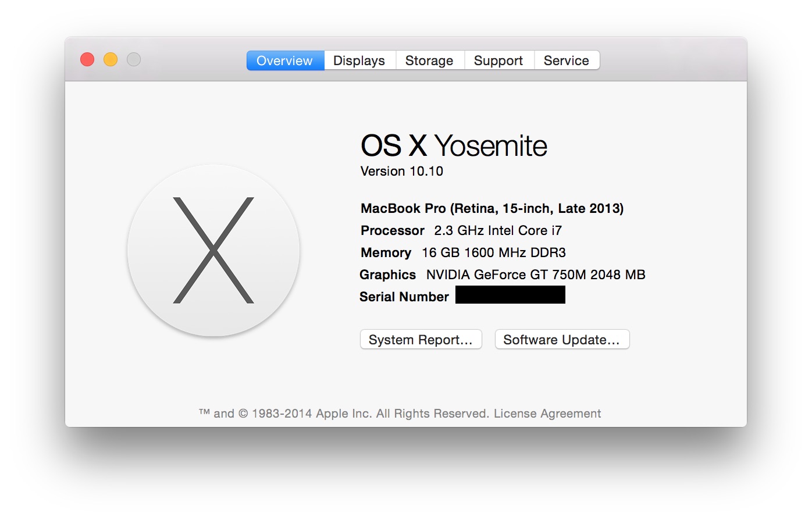Image resolution: width=812 pixels, height=520 pixels.
Task: Click the System Report… button
Action: (x=421, y=340)
